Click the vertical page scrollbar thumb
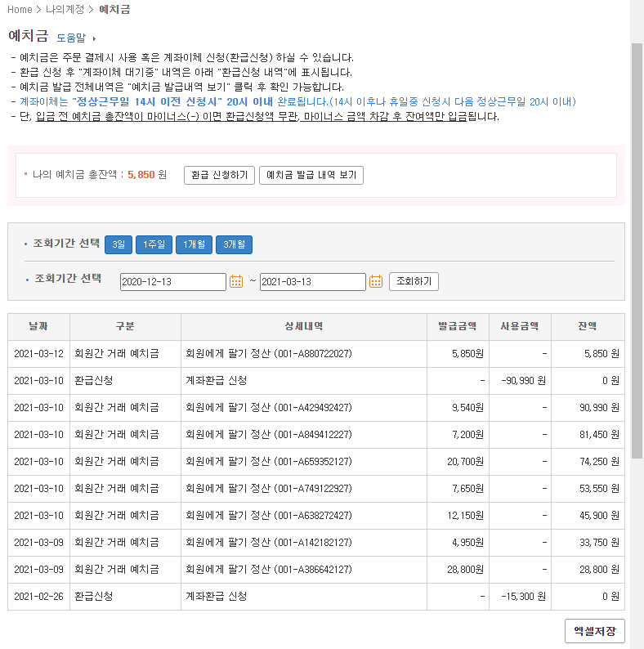 point(637,250)
